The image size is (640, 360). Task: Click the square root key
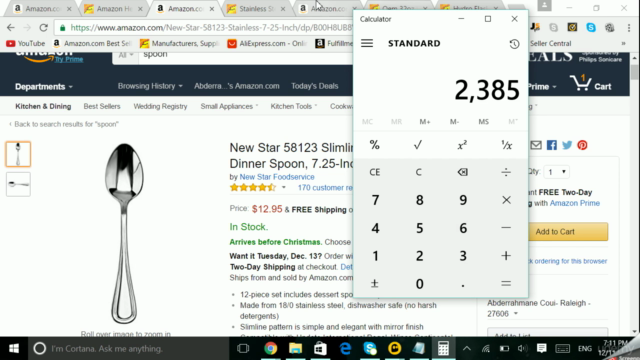(418, 145)
